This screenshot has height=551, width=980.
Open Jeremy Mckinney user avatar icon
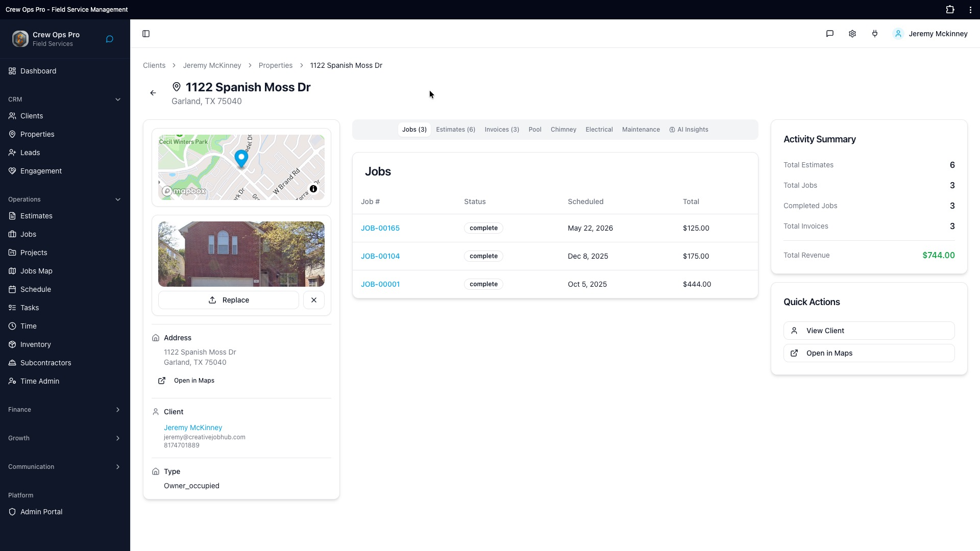pyautogui.click(x=898, y=34)
